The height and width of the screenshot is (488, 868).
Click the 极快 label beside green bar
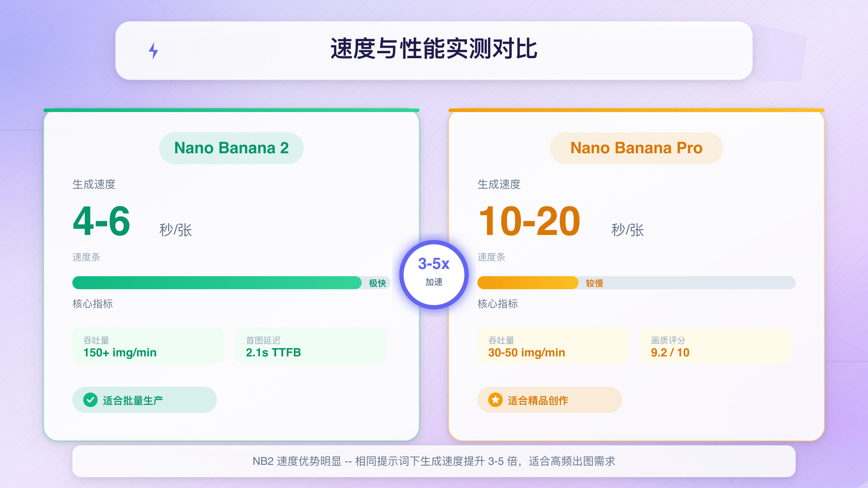pos(377,283)
